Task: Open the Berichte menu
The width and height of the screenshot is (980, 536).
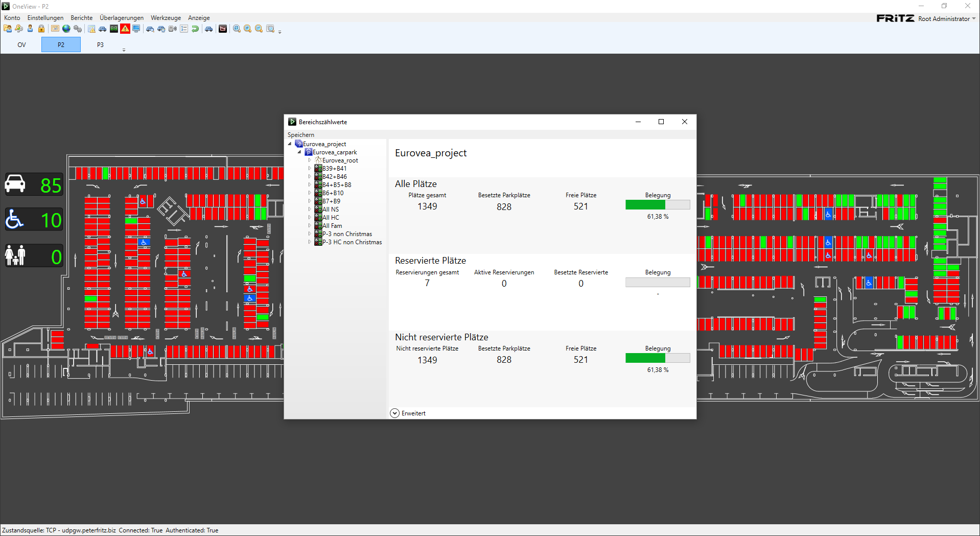Action: [x=82, y=18]
